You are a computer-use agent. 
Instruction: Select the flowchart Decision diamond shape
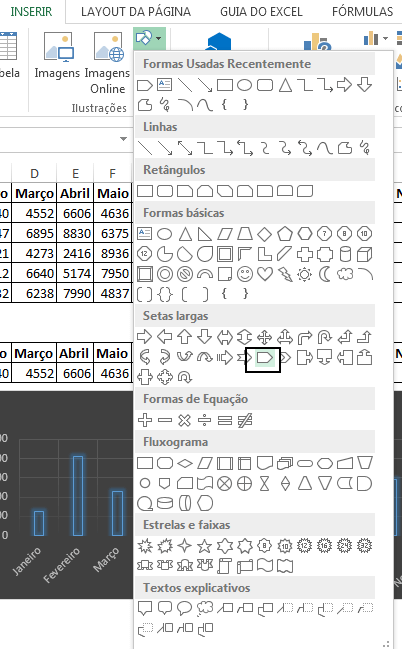(x=185, y=463)
